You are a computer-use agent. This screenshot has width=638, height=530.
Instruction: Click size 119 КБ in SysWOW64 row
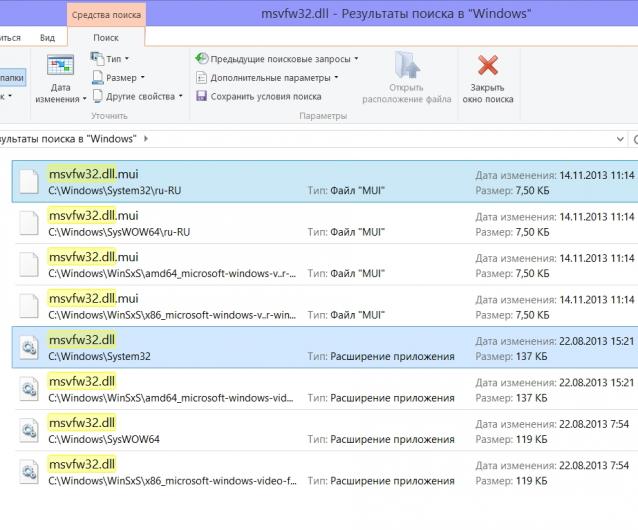click(x=531, y=440)
